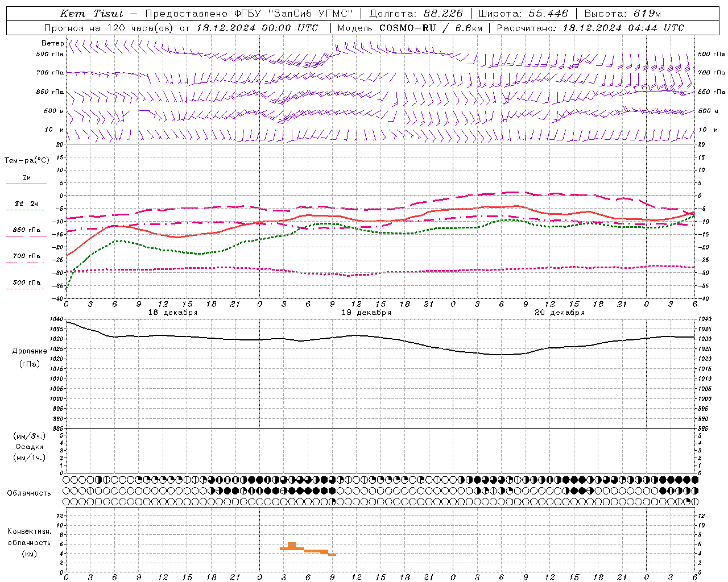Viewport: 728px width, 582px height.
Task: Click the '500 м' wind level label on the left
Action: [x=54, y=111]
